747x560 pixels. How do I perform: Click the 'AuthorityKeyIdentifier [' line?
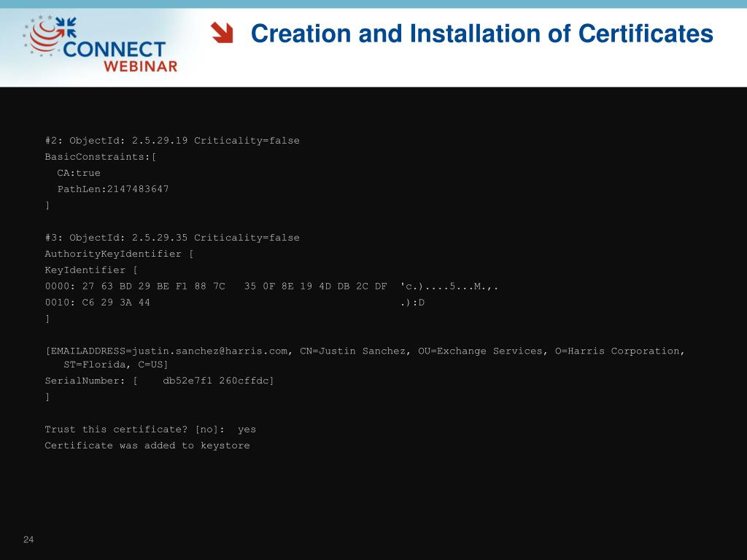(x=119, y=254)
